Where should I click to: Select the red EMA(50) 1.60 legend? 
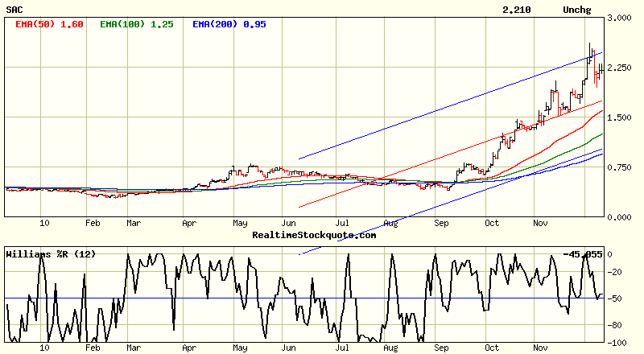pyautogui.click(x=50, y=24)
